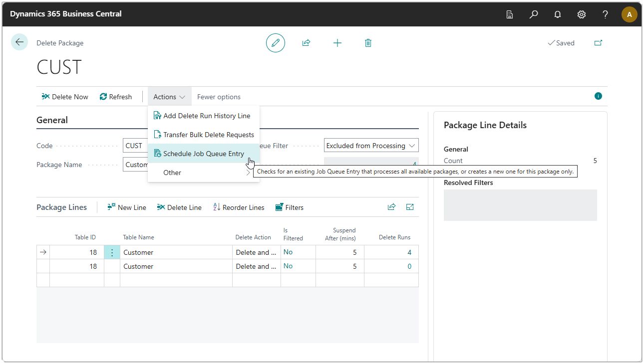Click the Code field CUST
Viewport: 644px width, 364px height.
click(x=136, y=146)
